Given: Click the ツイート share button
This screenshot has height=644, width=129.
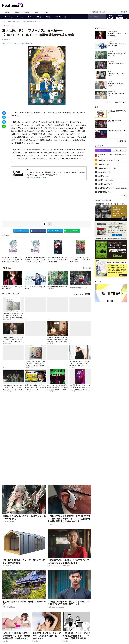Looking at the screenshot, I should [x=21, y=231].
